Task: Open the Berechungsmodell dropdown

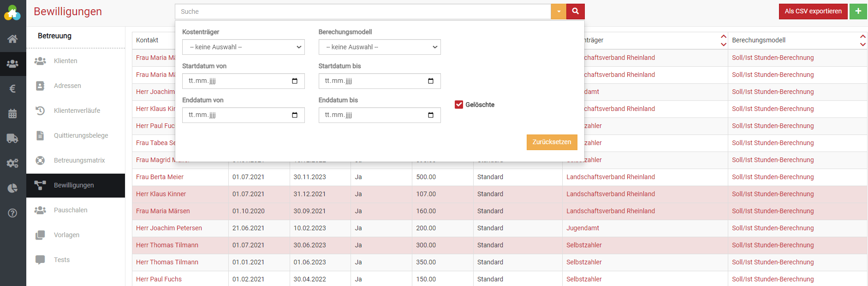Action: point(380,47)
